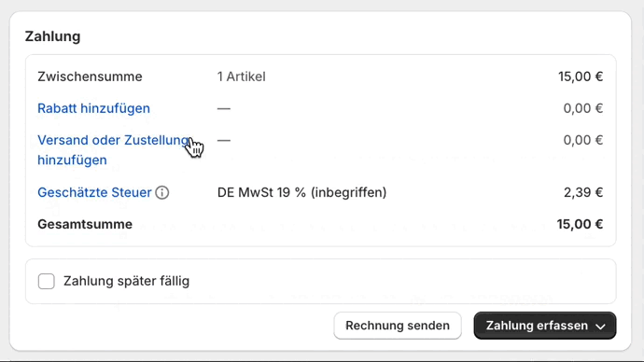
Task: Click the Zwischensumme amount 15,00 €
Action: [581, 77]
